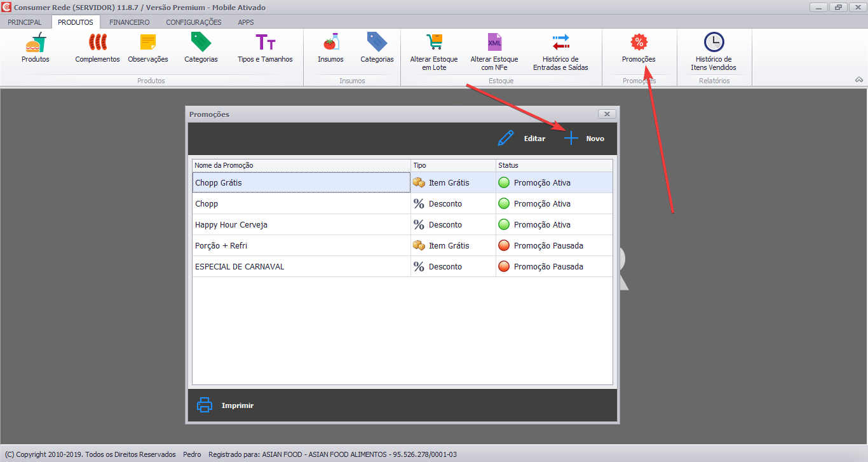868x462 pixels.
Task: Select the PRODUTOS ribbon tab
Action: pos(76,22)
